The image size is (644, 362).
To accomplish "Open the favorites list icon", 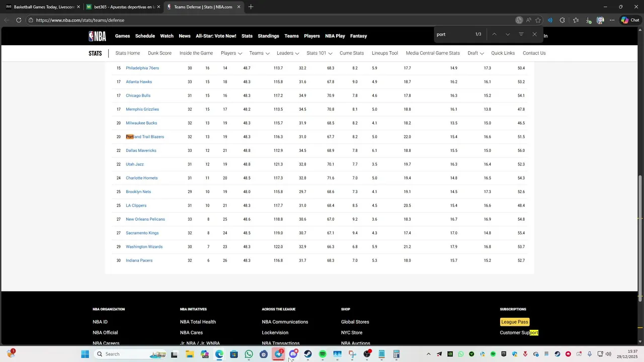I will [x=576, y=20].
